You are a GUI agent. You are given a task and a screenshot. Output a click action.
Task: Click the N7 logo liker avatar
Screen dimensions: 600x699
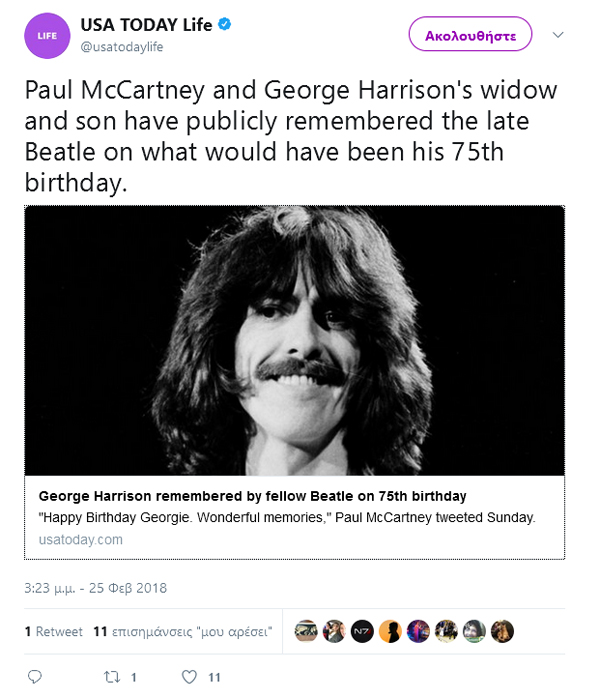[x=362, y=631]
